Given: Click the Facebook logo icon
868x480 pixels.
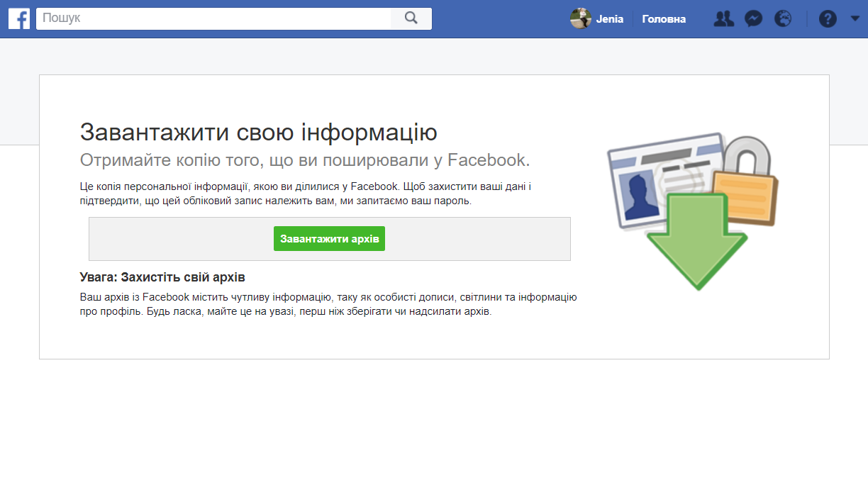Looking at the screenshot, I should (x=19, y=18).
